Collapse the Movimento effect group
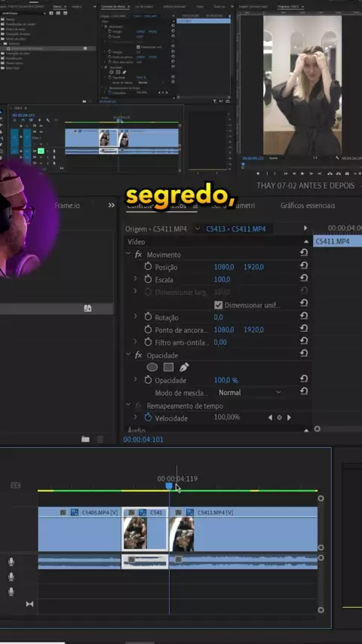 (128, 254)
